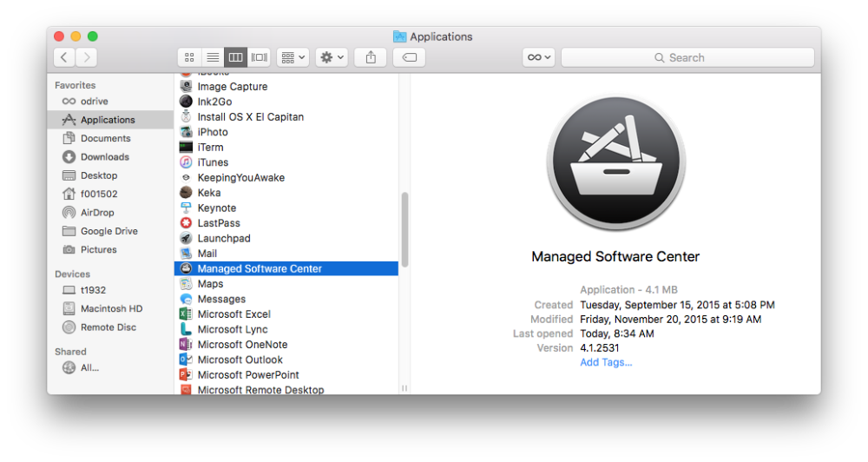Open the gear action menu

pyautogui.click(x=332, y=57)
